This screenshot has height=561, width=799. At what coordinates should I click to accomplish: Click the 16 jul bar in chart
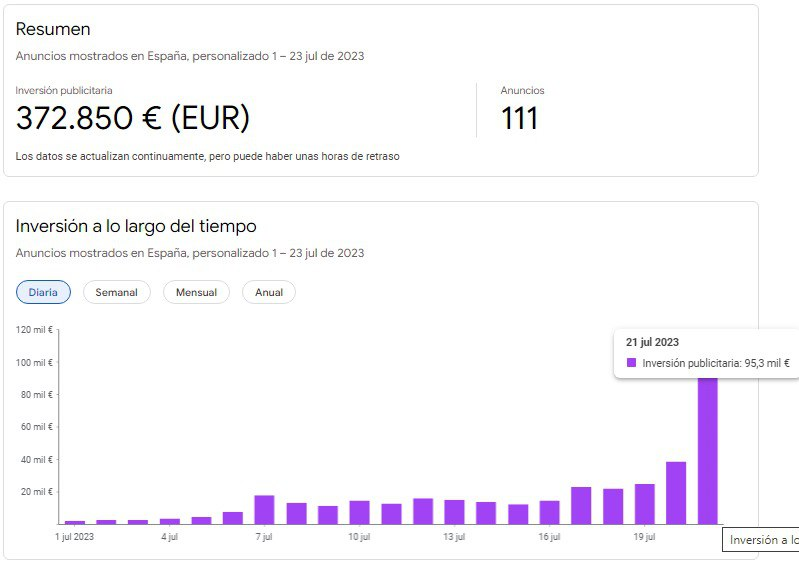pyautogui.click(x=550, y=513)
